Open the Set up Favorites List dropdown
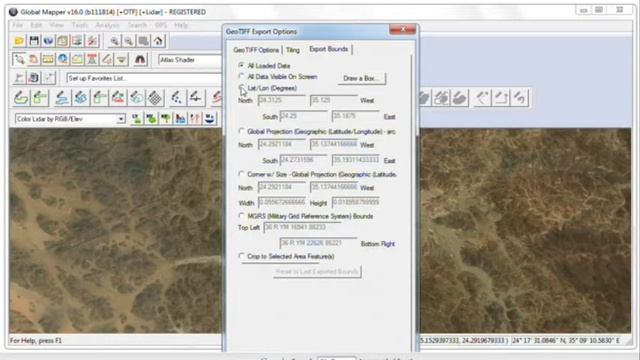Viewport: 640px width, 360px height. (x=144, y=78)
